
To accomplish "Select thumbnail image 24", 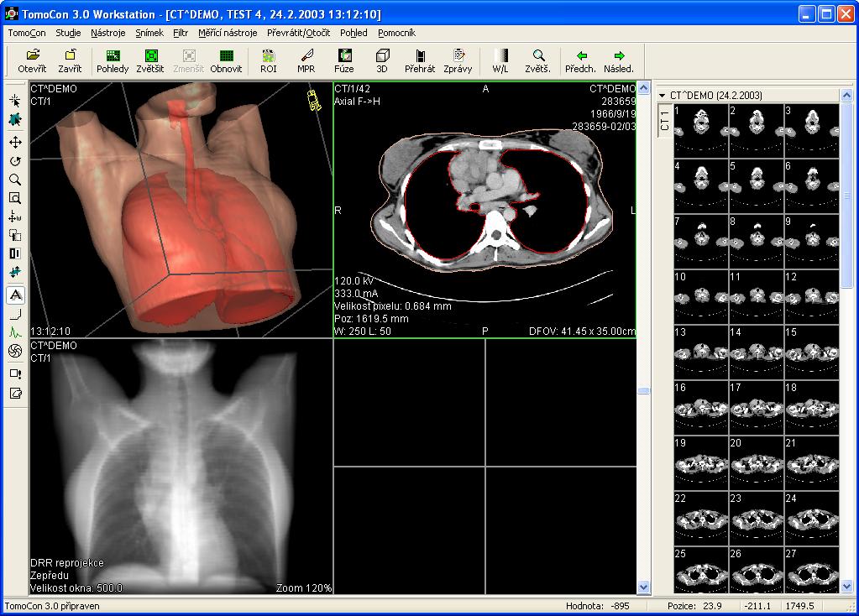I will click(x=811, y=518).
